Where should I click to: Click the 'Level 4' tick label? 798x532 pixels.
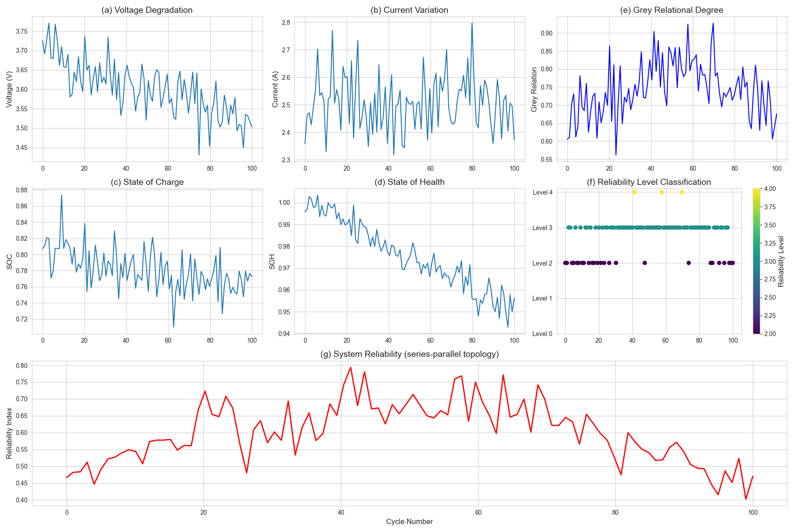click(542, 192)
